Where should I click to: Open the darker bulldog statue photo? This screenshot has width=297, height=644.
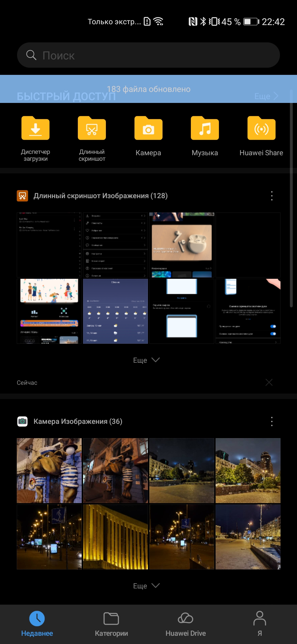(116, 471)
